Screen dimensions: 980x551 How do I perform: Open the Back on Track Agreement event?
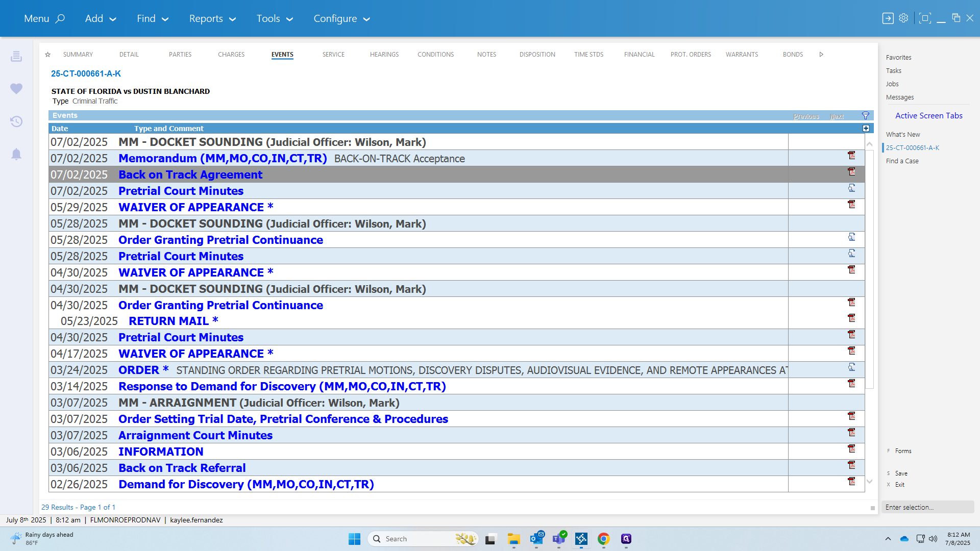tap(190, 174)
